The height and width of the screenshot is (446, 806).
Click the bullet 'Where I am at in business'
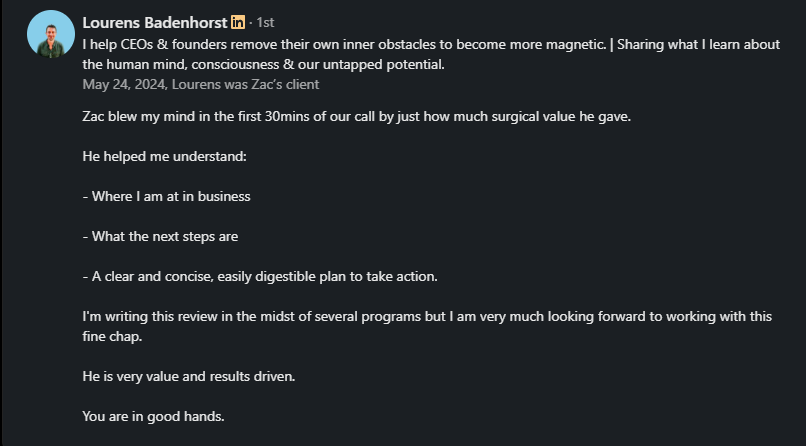[167, 197]
